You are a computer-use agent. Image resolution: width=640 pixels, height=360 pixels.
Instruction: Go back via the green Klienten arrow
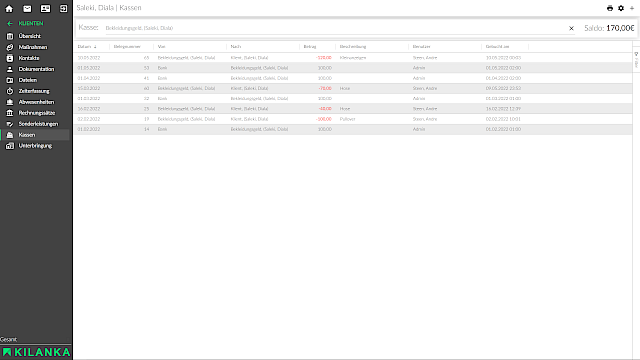(10, 24)
